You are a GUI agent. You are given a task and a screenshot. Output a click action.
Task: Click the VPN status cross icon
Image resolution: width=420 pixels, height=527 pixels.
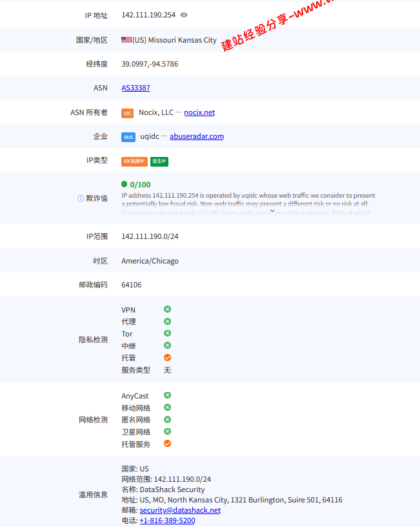click(x=167, y=309)
